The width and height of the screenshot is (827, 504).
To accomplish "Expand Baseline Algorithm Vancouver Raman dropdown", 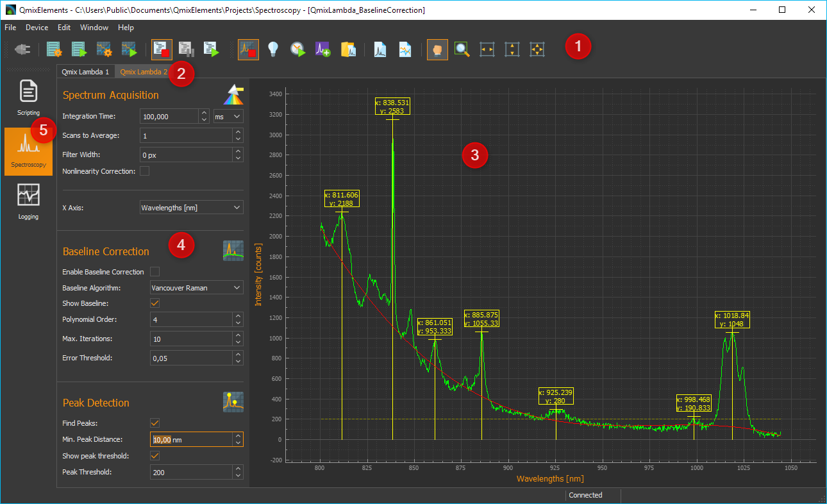I will (x=197, y=288).
